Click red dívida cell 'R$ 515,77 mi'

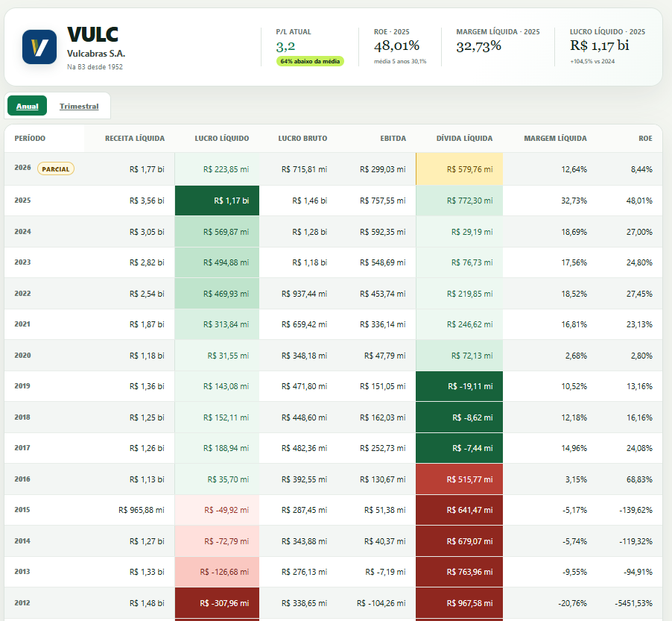coord(459,479)
